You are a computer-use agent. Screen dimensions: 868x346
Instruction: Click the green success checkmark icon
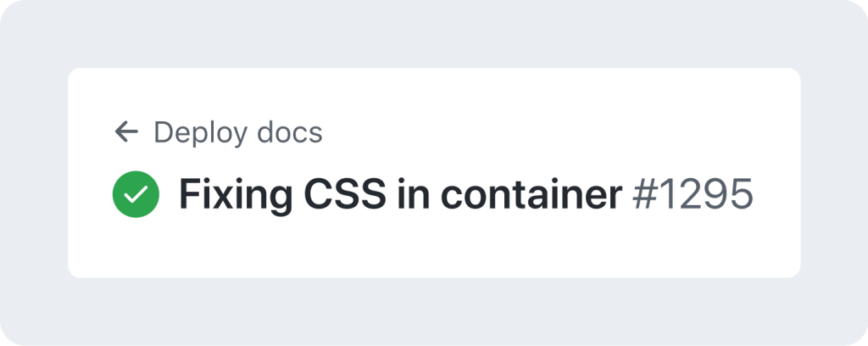(x=136, y=195)
